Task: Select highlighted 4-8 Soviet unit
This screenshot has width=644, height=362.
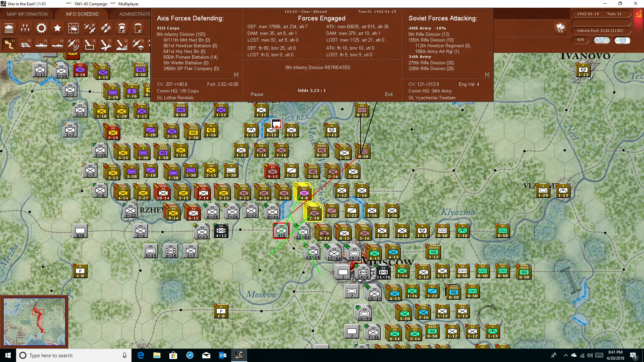Action: point(304,192)
